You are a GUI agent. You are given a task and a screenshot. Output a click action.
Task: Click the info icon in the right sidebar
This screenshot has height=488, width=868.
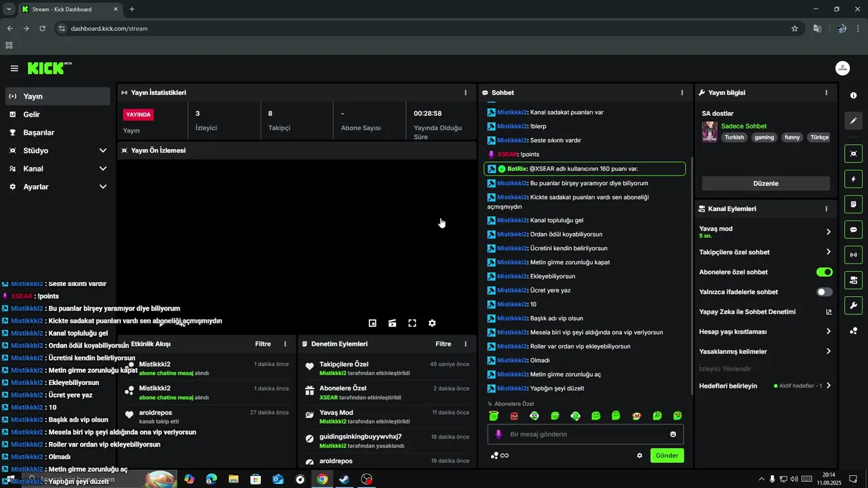(854, 96)
